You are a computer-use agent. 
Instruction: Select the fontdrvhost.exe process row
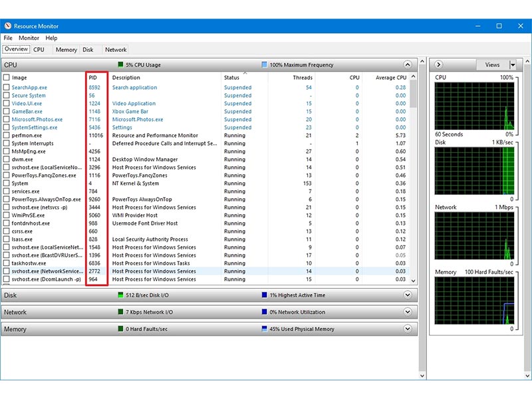205,223
